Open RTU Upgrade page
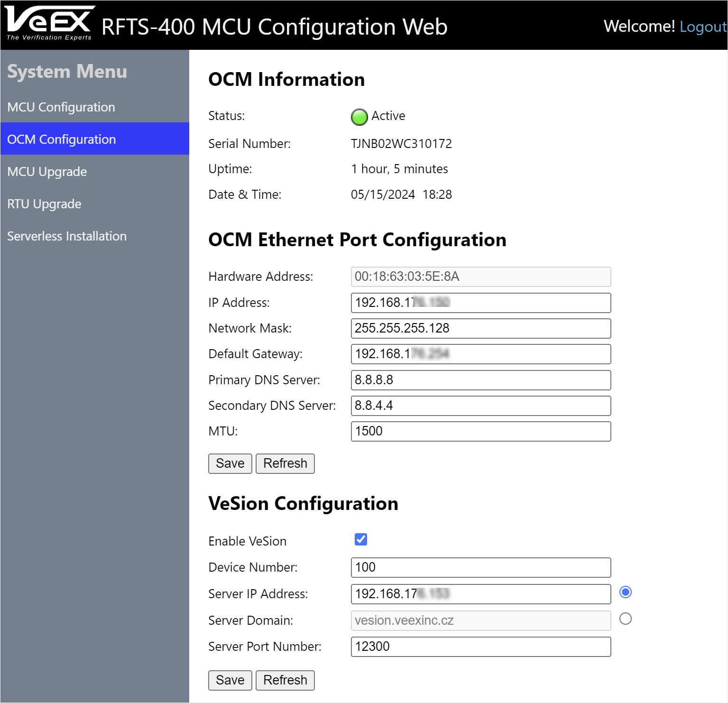Image resolution: width=728 pixels, height=703 pixels. tap(95, 203)
